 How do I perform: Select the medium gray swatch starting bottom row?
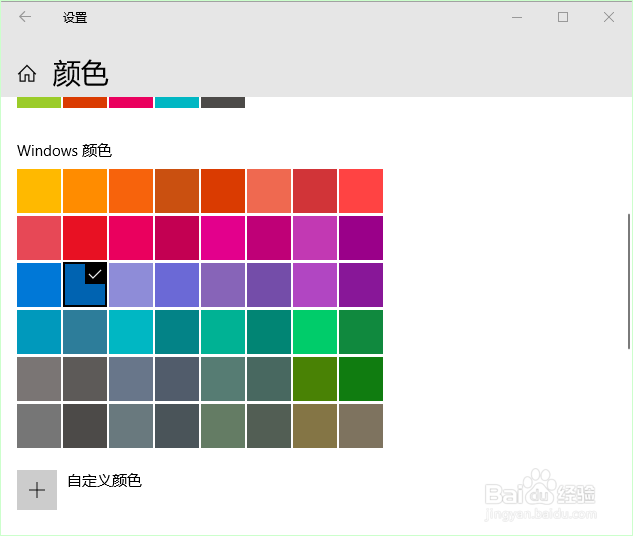click(x=39, y=426)
